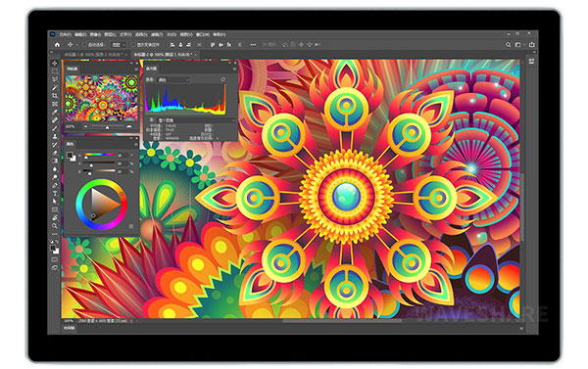Open the Histogram source dropdown
This screenshot has height=369, width=588.
pos(196,120)
